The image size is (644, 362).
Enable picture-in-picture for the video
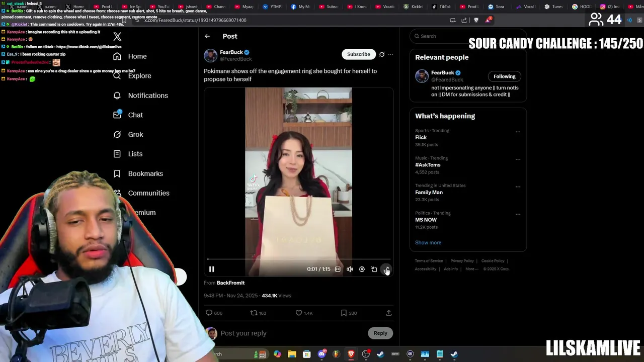[x=374, y=269]
